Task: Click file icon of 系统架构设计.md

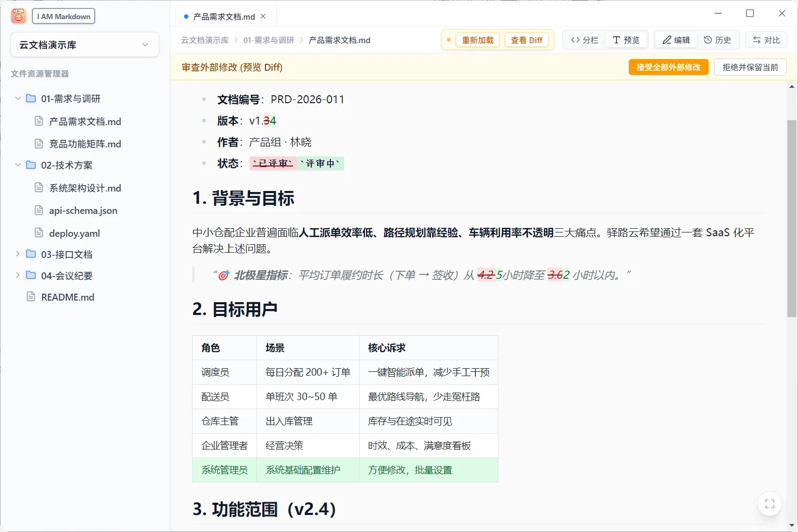Action: coord(39,188)
